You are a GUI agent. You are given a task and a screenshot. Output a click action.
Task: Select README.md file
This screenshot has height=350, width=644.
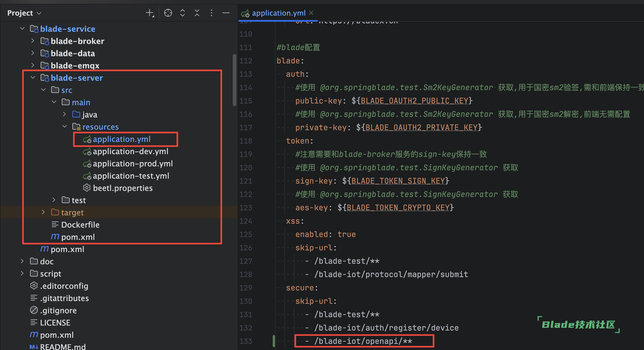[x=63, y=347]
